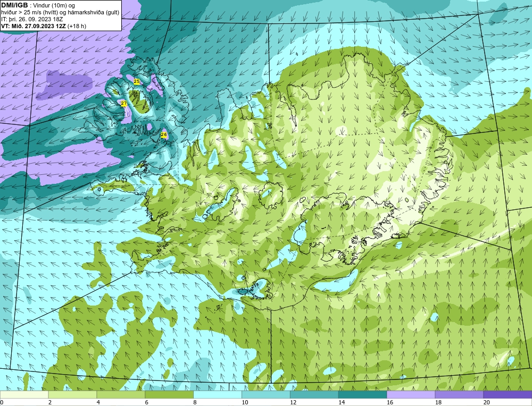The width and height of the screenshot is (532, 406).
Task: Select the 18–20 m/s purple legend swatch
Action: [x=460, y=394]
